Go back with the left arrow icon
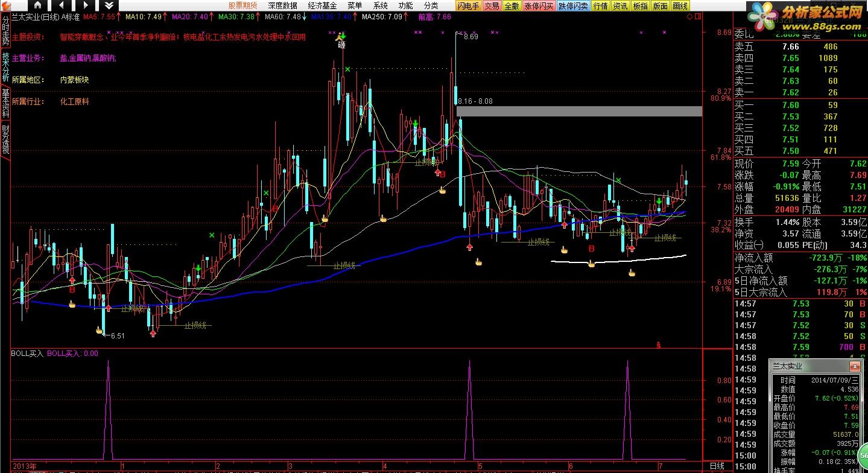This screenshot has width=868, height=473. tap(60, 5)
